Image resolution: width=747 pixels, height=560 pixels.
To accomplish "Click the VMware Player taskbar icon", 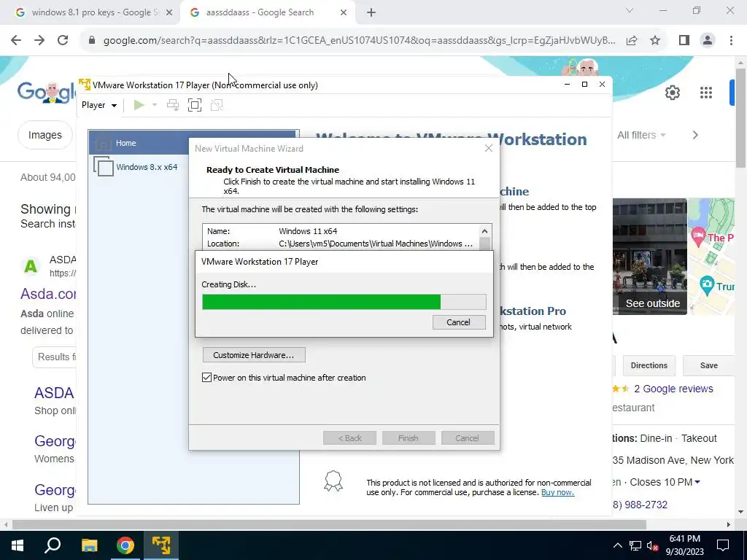I will point(161,545).
